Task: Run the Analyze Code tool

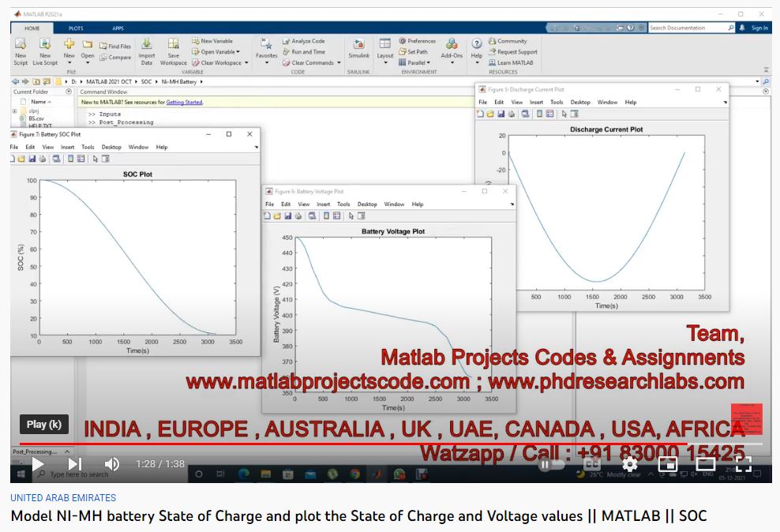Action: (302, 40)
